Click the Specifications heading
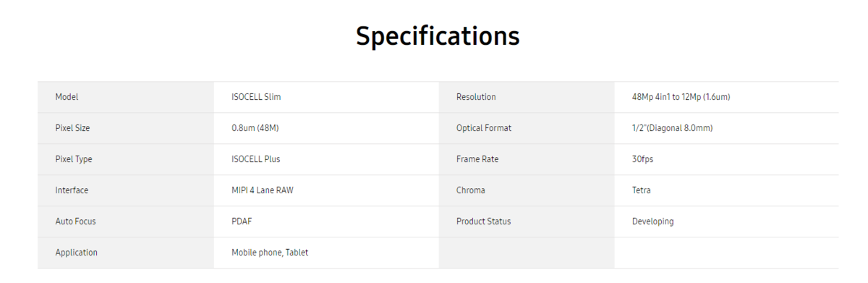The image size is (868, 283). 438,36
